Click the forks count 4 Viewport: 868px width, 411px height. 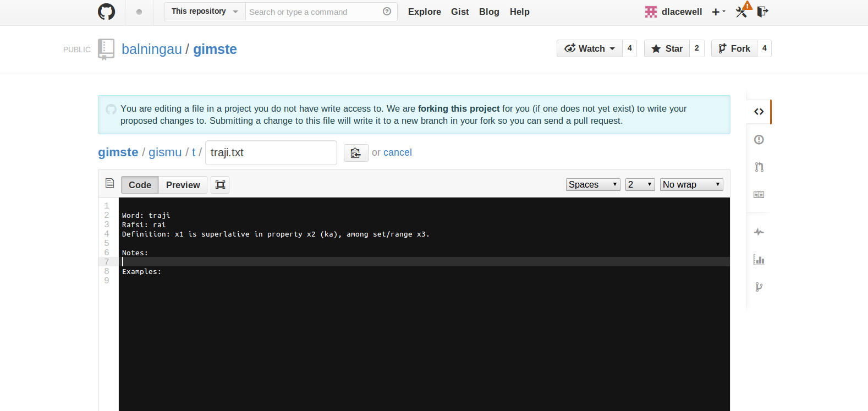tap(765, 48)
